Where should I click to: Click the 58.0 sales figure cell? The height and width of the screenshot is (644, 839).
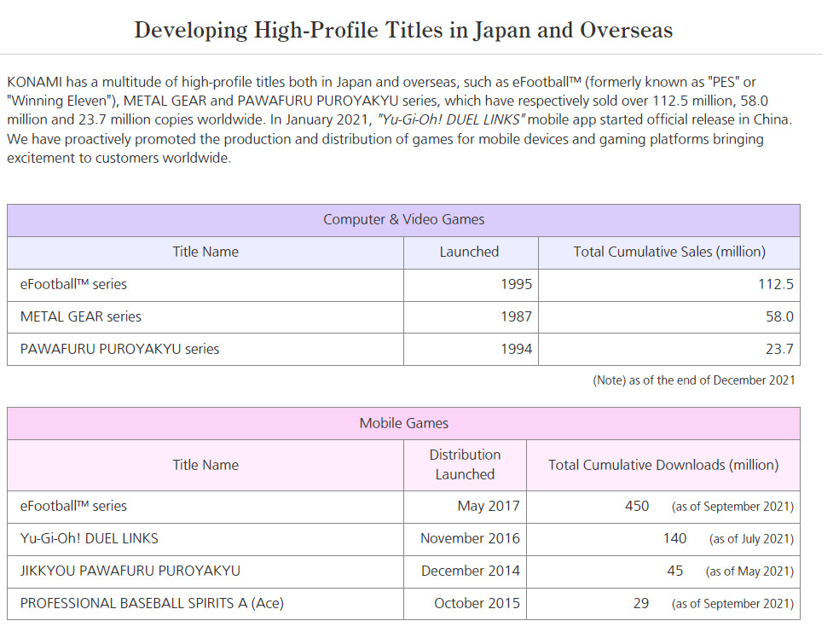(778, 316)
